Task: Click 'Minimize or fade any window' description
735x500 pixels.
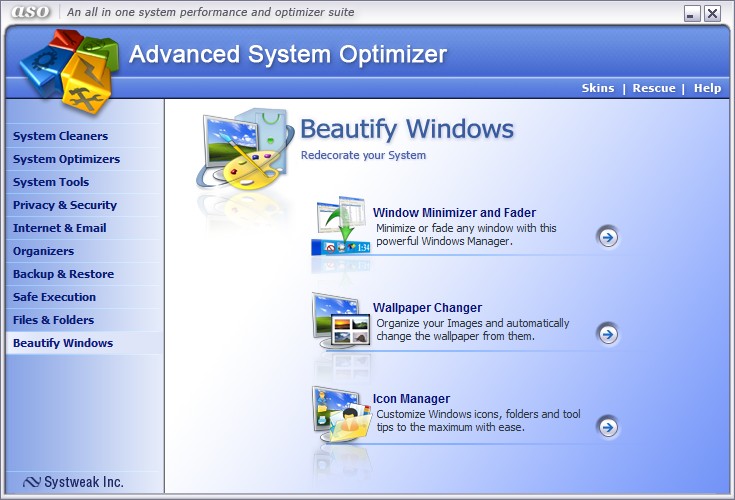Action: click(466, 235)
